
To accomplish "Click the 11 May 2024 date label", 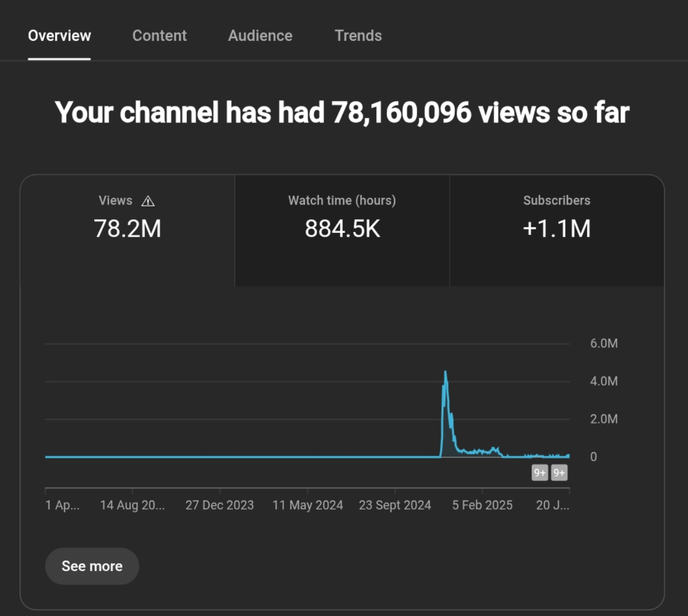I will coord(308,505).
